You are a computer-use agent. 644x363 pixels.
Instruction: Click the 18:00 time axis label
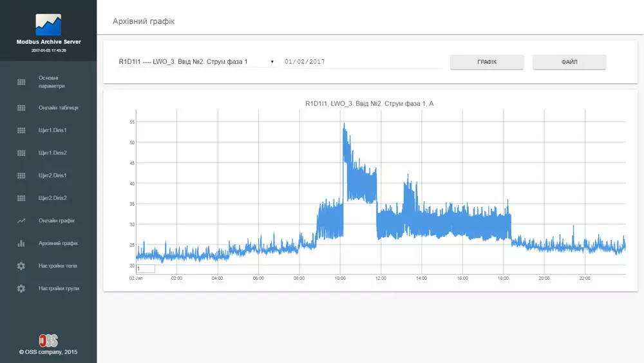click(x=503, y=279)
